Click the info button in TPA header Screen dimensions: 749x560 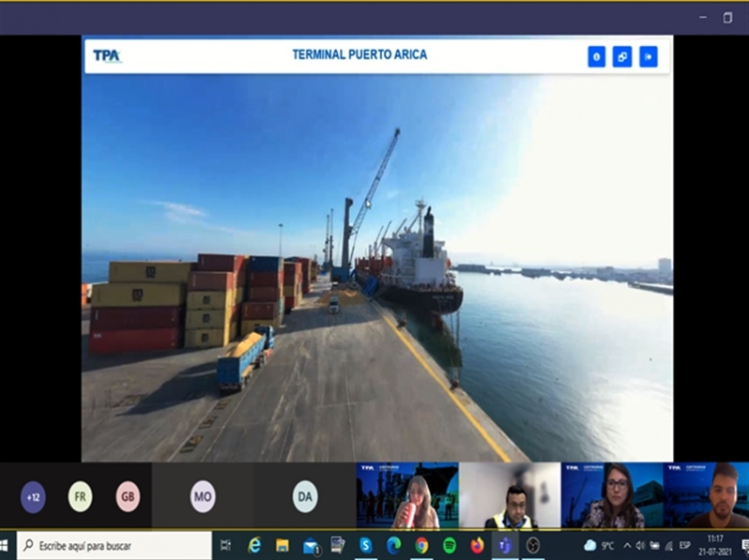coord(596,57)
